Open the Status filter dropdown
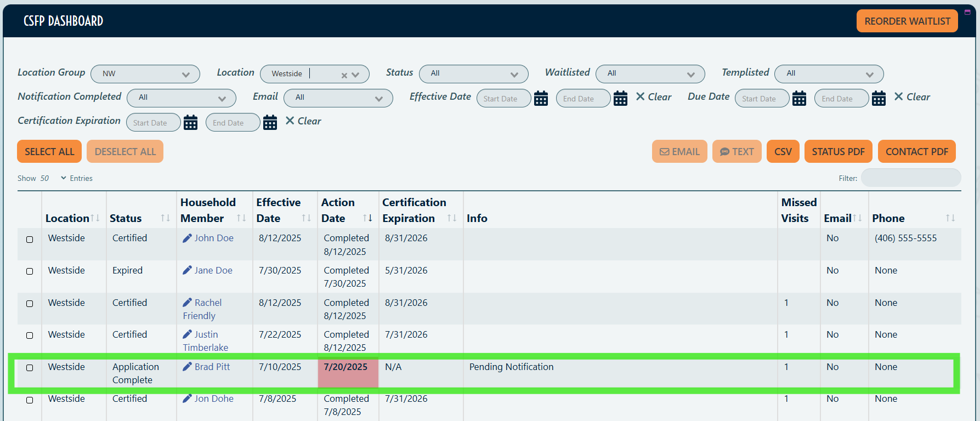Viewport: 980px width, 421px height. 474,74
